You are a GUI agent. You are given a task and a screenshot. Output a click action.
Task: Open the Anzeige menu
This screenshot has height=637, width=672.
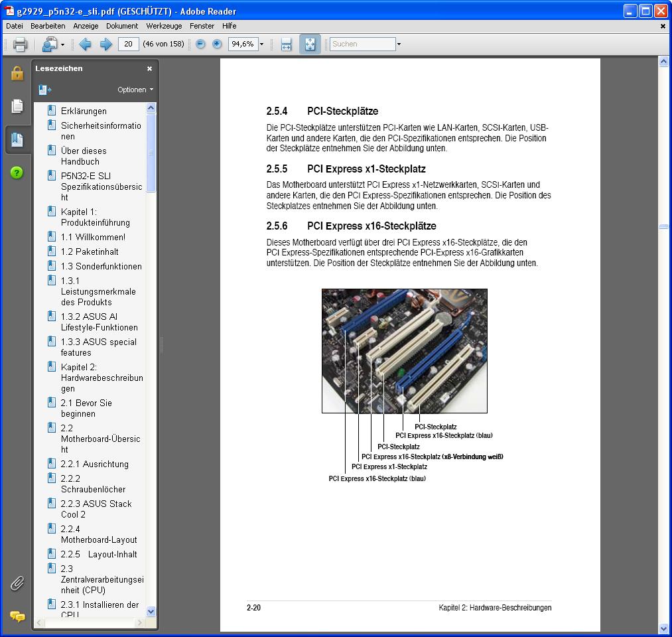point(86,26)
